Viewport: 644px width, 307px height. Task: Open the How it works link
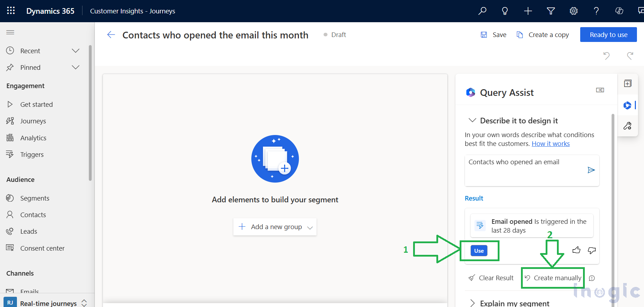click(551, 143)
